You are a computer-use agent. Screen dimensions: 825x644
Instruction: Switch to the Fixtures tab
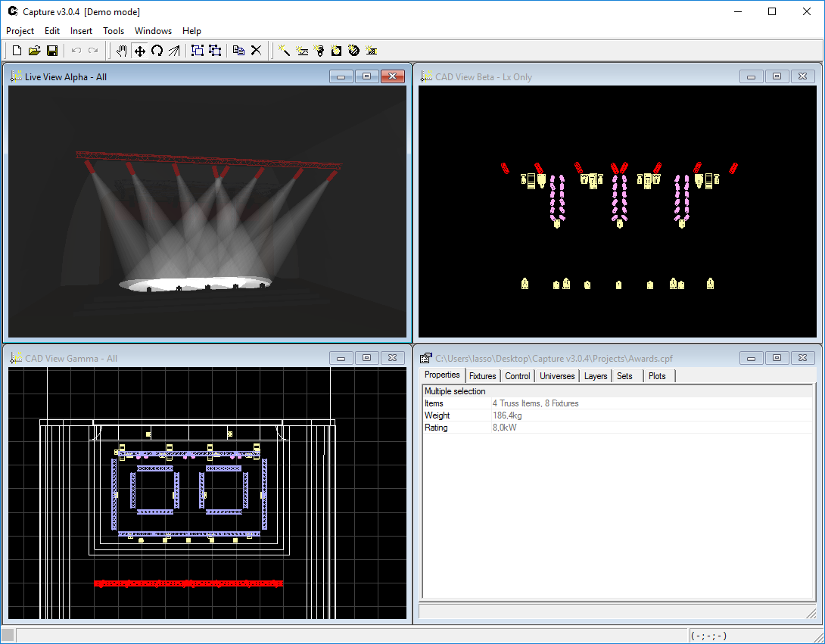[482, 376]
